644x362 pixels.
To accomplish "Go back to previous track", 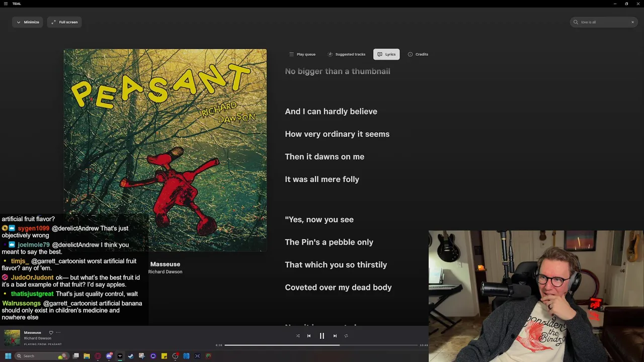I will (309, 336).
